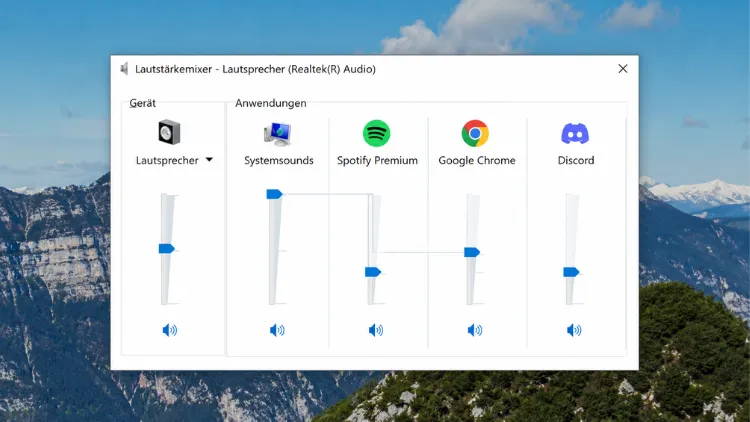750x422 pixels.
Task: Click the Systemsounds volume slider handle
Action: tap(274, 194)
